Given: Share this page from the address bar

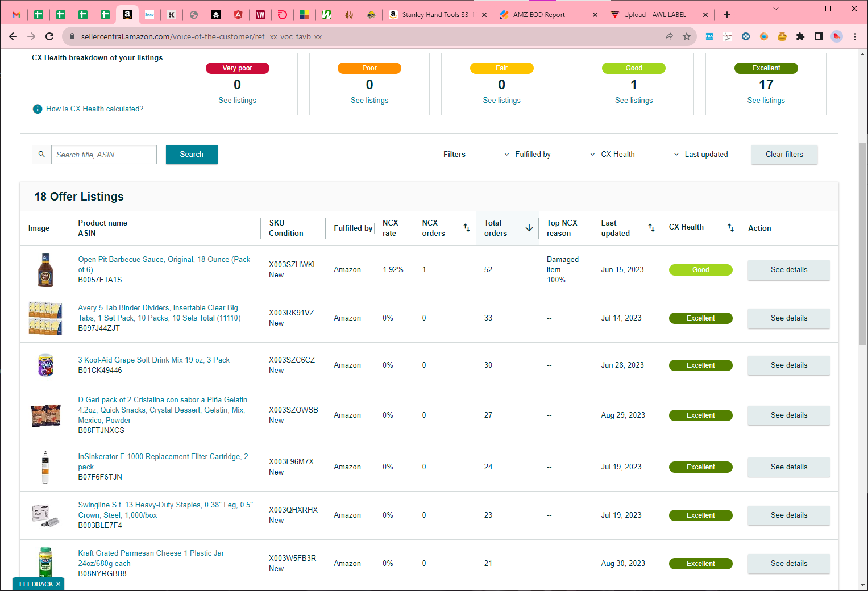Looking at the screenshot, I should click(x=668, y=36).
